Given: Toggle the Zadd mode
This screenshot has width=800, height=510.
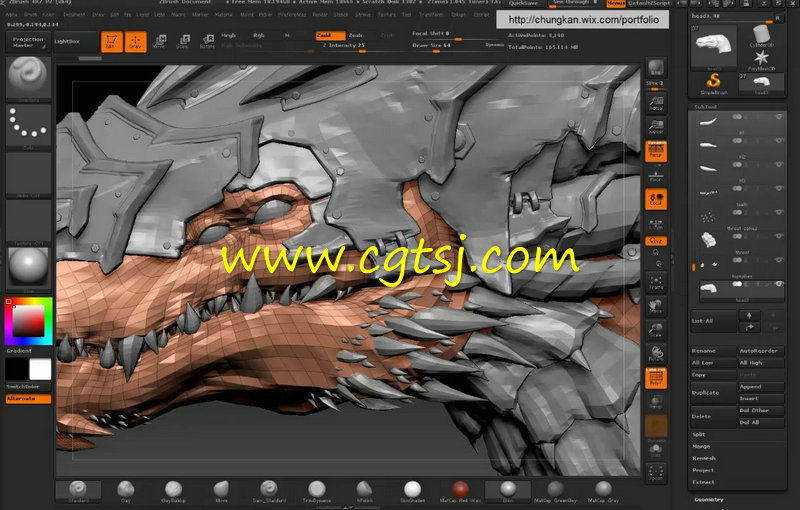Looking at the screenshot, I should 330,35.
